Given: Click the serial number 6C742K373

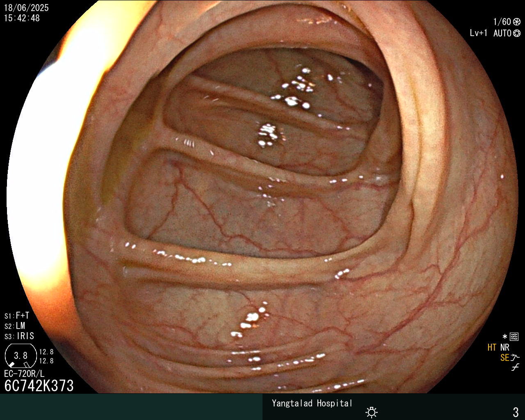Looking at the screenshot, I should [39, 386].
